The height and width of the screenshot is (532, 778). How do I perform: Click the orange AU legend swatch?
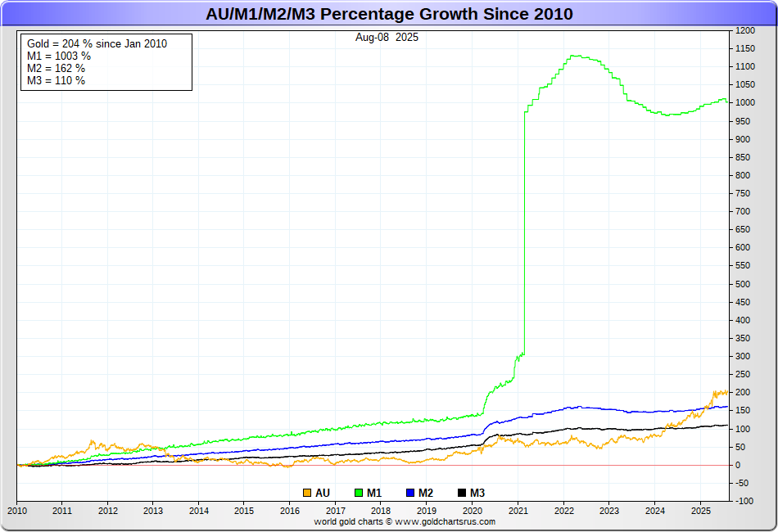(x=307, y=493)
